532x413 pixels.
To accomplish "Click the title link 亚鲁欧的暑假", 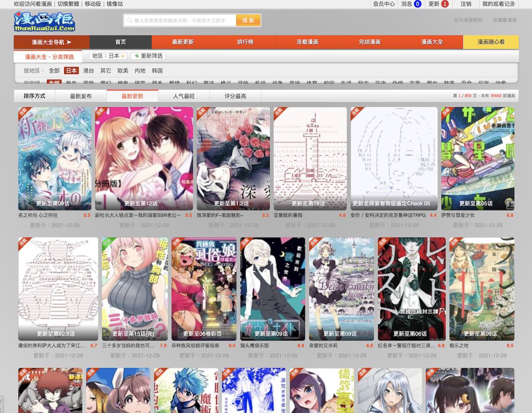I will click(x=288, y=215).
